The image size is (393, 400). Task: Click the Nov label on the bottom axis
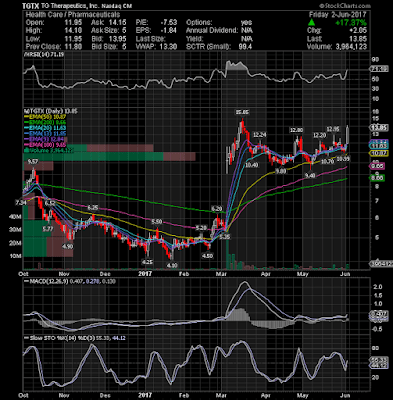pyautogui.click(x=64, y=395)
